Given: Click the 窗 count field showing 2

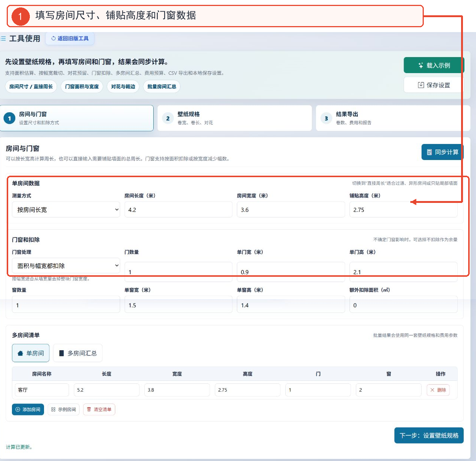Looking at the screenshot, I should (389, 390).
